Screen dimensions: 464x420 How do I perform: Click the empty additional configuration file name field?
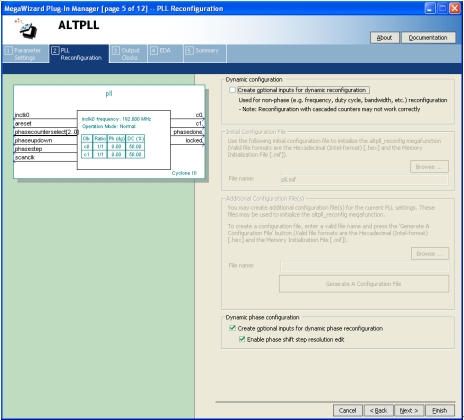coord(364,266)
